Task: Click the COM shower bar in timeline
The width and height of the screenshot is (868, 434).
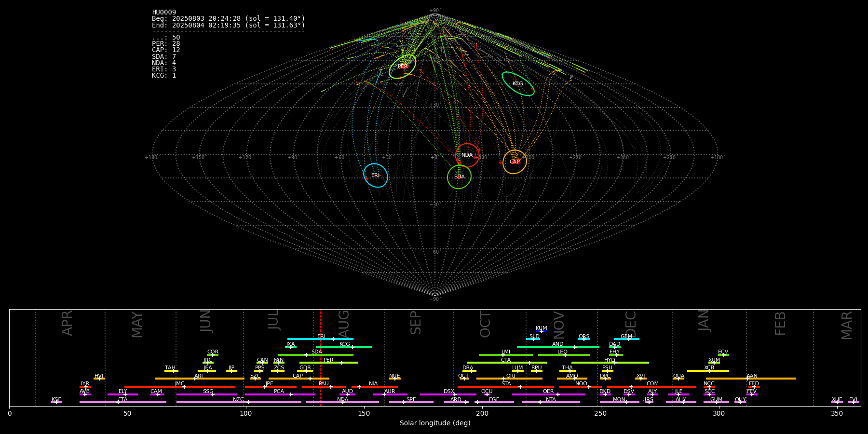Action: 652,386
